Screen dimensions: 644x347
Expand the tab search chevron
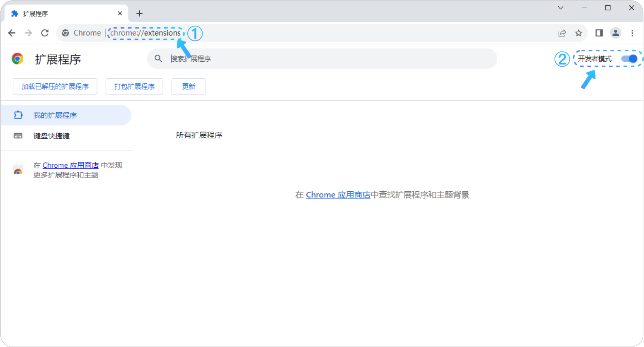[x=560, y=8]
